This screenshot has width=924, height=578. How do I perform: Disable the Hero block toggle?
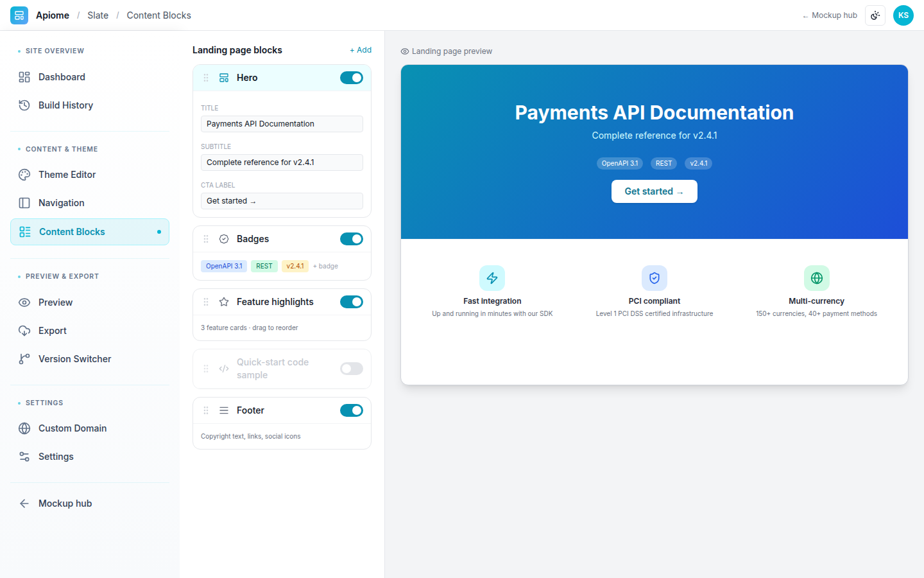point(352,78)
